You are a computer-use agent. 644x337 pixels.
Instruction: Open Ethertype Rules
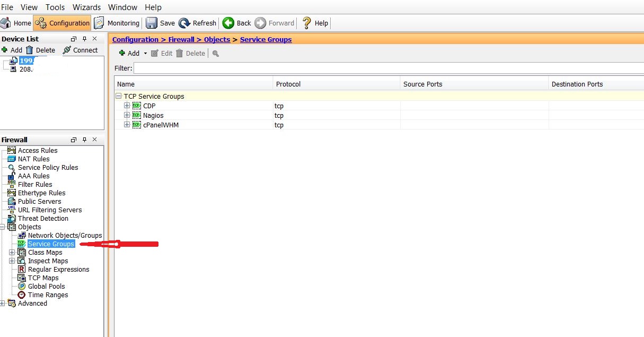coord(42,193)
